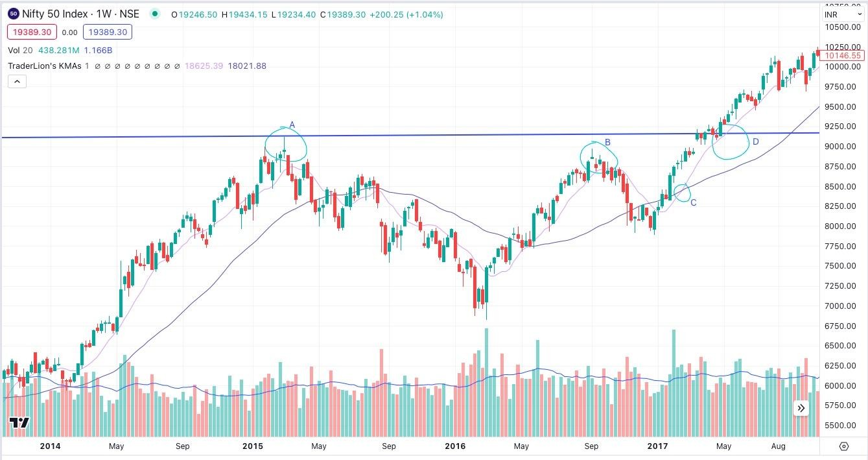Screen dimensions: 868x460
Task: Jump to latest bar with double-arrow button
Action: tap(801, 408)
